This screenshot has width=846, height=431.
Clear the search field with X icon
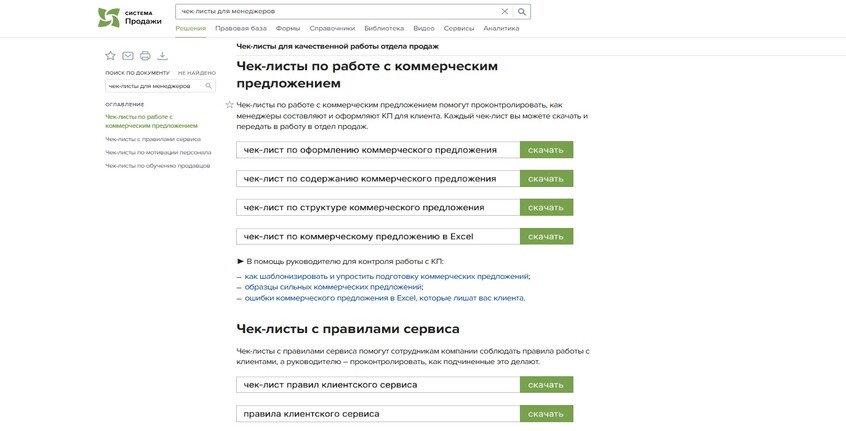[504, 11]
